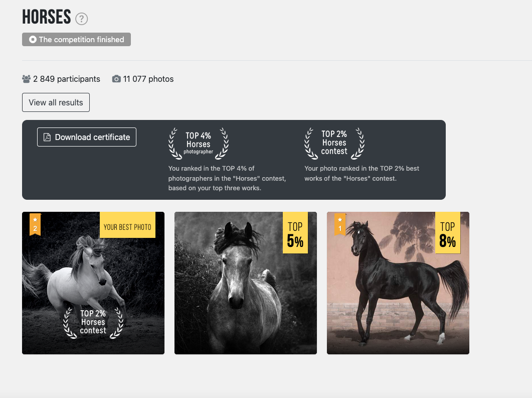Click the participants group icon
Viewport: 532px width, 398px height.
tap(26, 79)
